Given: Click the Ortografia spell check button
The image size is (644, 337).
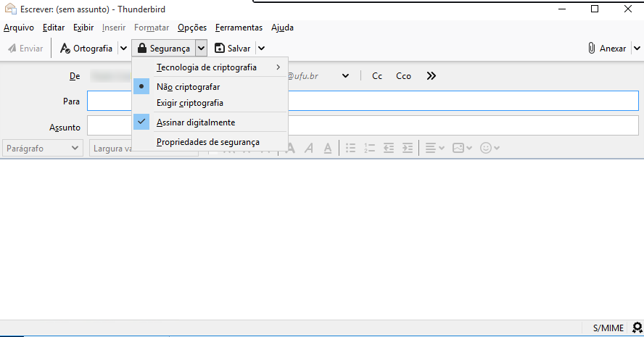Looking at the screenshot, I should 86,49.
